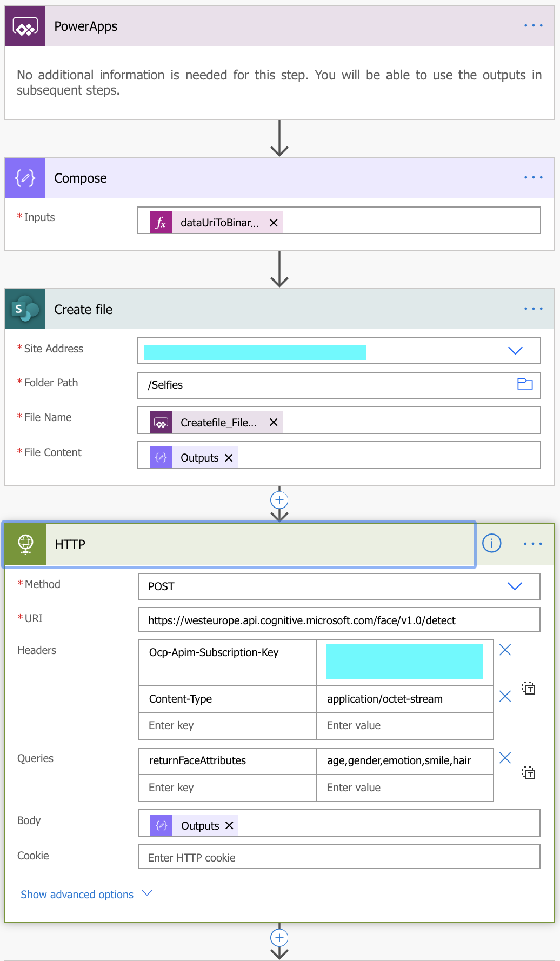This screenshot has height=961, width=560.
Task: Click the application/octet-stream header value
Action: pos(404,699)
